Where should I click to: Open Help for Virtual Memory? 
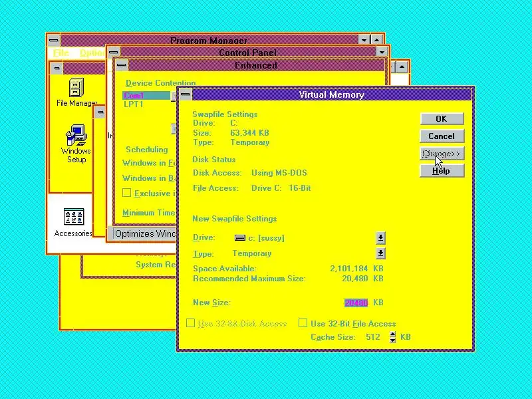pos(442,171)
